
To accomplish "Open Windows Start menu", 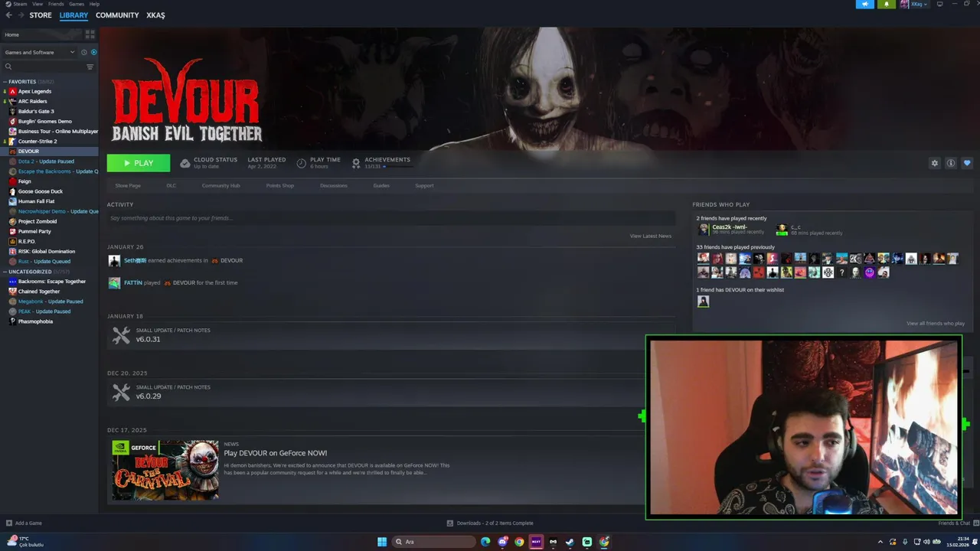I will tap(382, 542).
